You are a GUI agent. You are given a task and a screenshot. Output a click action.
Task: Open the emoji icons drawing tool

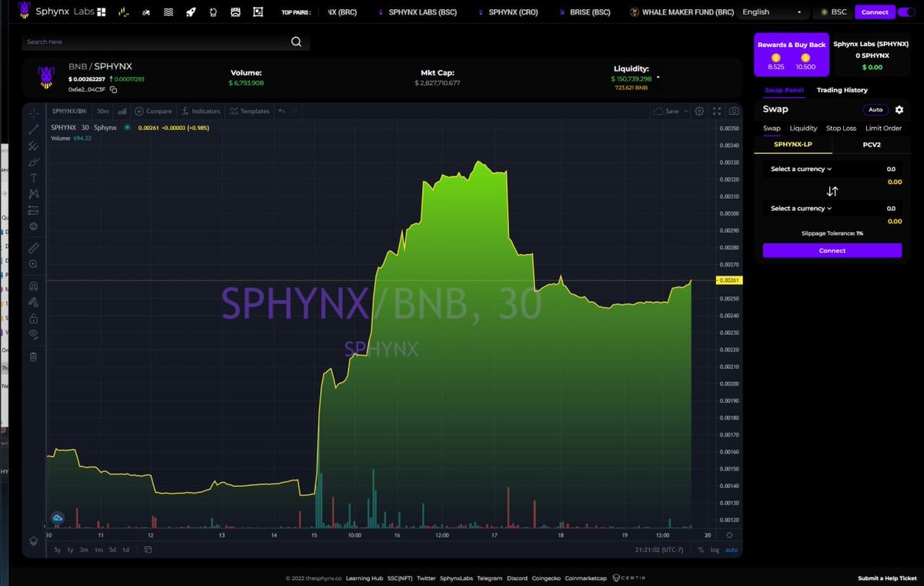[x=33, y=226]
